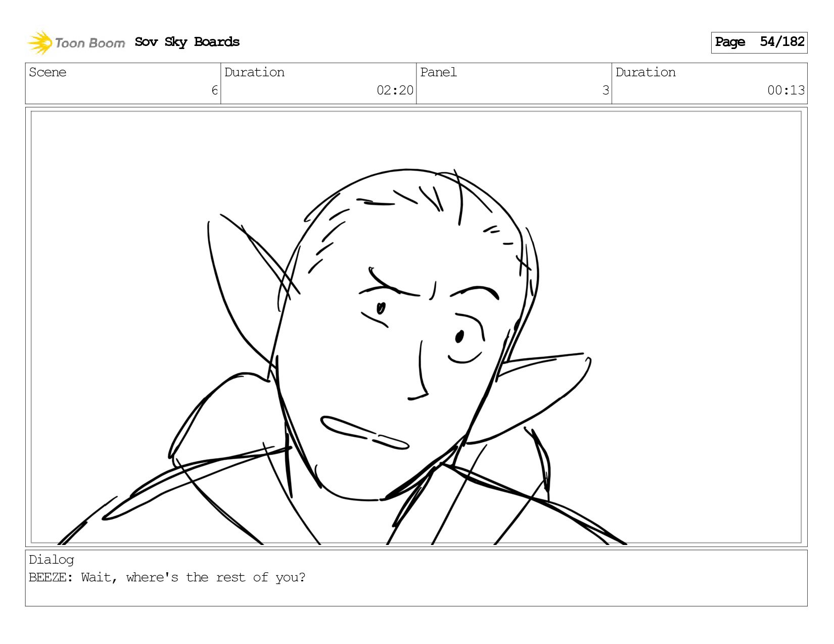
Task: Click the 'Scene' header label
Action: point(48,72)
